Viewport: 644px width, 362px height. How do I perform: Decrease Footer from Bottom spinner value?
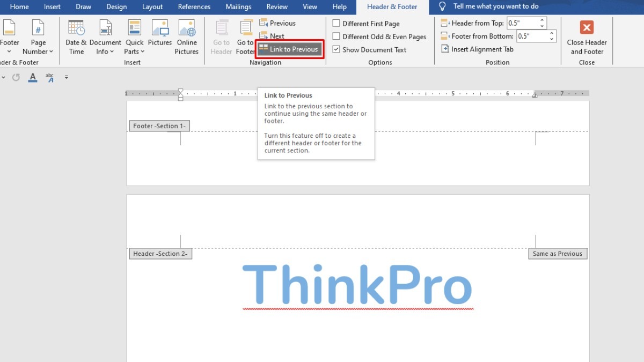coord(552,39)
